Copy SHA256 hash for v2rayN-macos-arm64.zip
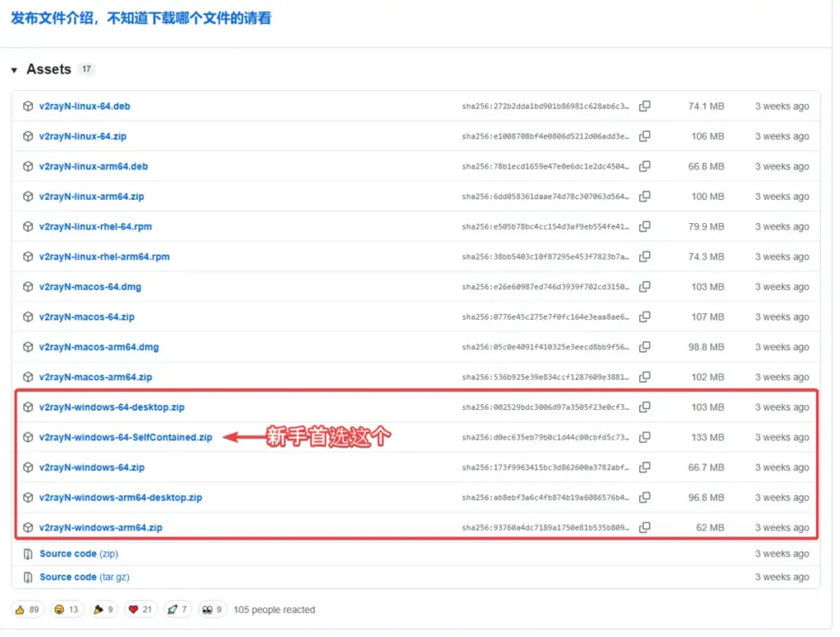This screenshot has height=637, width=840. pos(645,377)
